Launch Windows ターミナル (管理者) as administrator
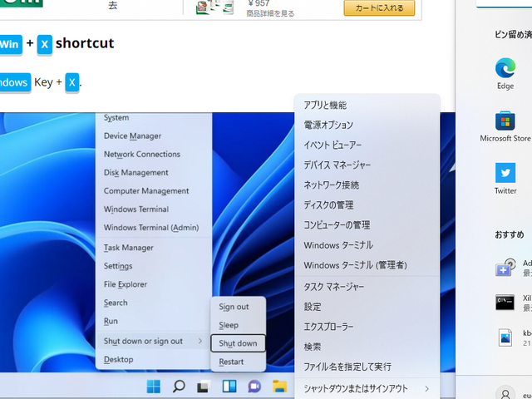 [x=367, y=265]
